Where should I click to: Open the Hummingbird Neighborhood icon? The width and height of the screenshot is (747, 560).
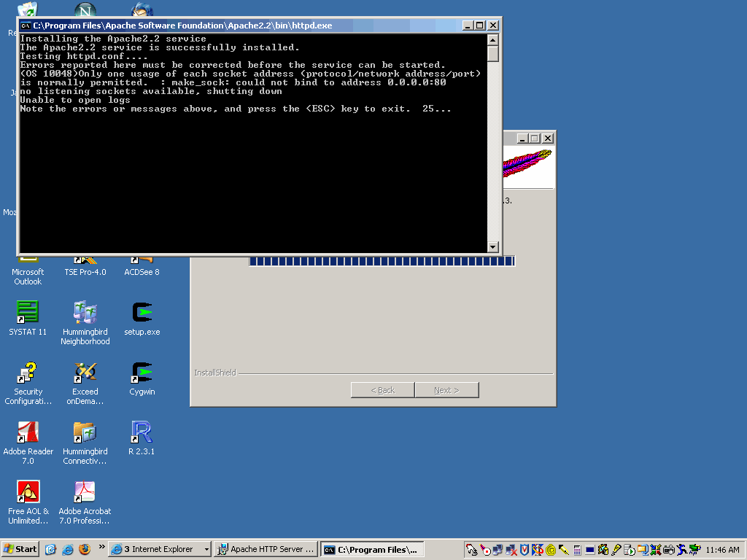[x=85, y=323]
